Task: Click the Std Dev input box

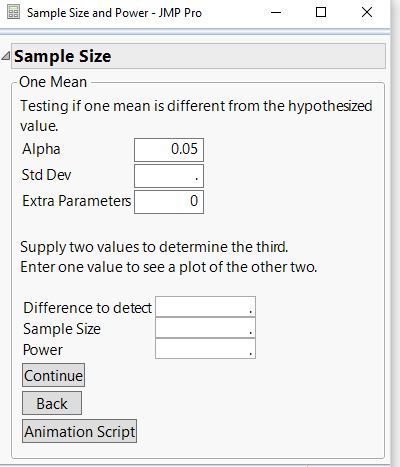Action: 169,176
